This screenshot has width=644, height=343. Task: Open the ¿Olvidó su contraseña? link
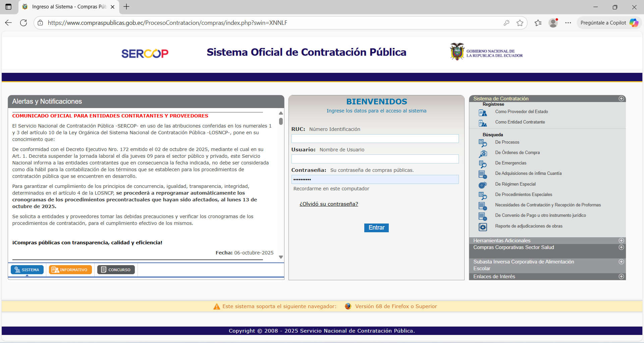(328, 204)
